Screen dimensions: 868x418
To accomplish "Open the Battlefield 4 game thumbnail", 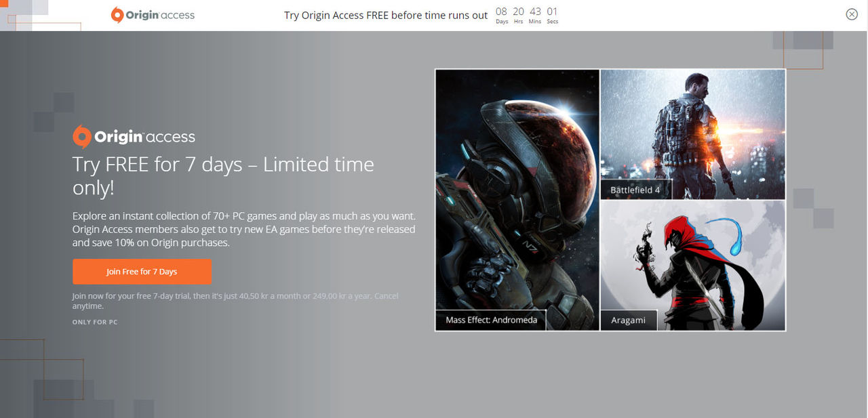I will pyautogui.click(x=692, y=129).
